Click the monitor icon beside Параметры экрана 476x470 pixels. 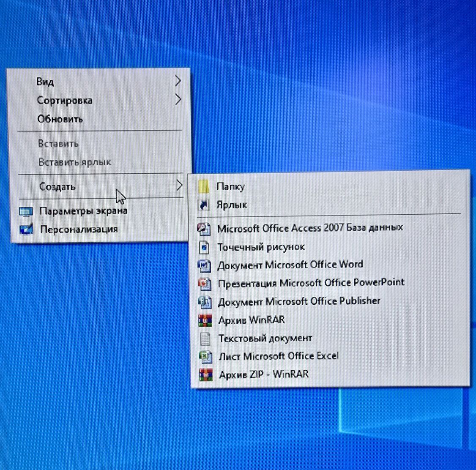coord(26,211)
